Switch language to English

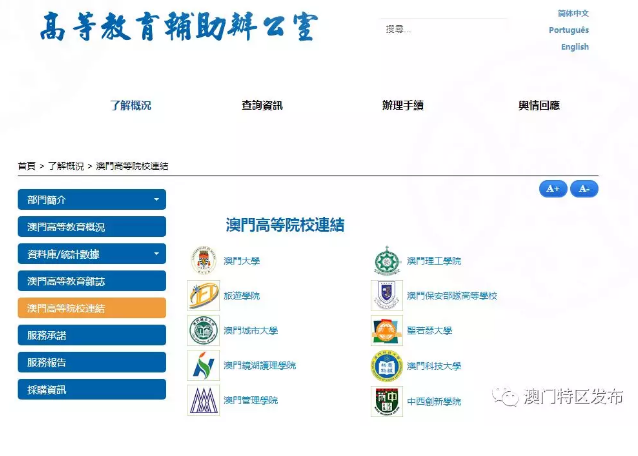coord(575,47)
